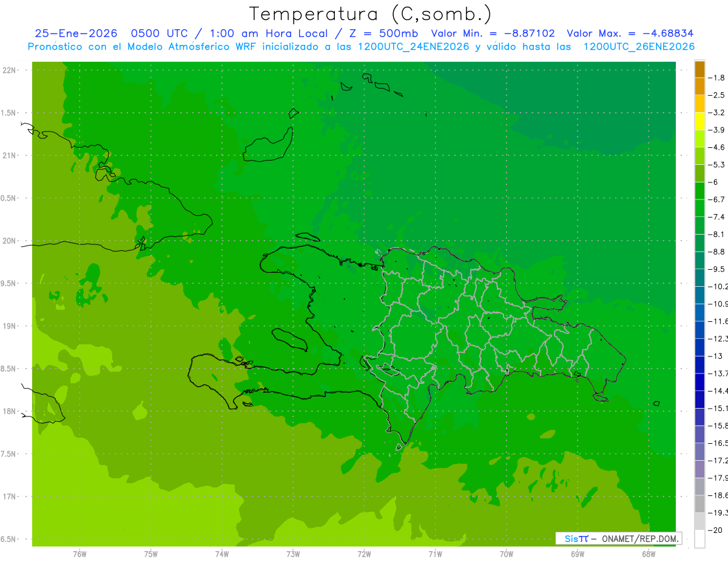
Task: Click the "-1.8" colorbar label
Action: (717, 78)
